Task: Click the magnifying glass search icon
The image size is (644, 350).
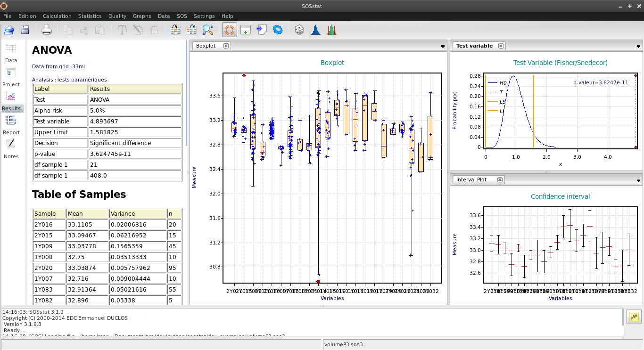Action: (x=208, y=30)
